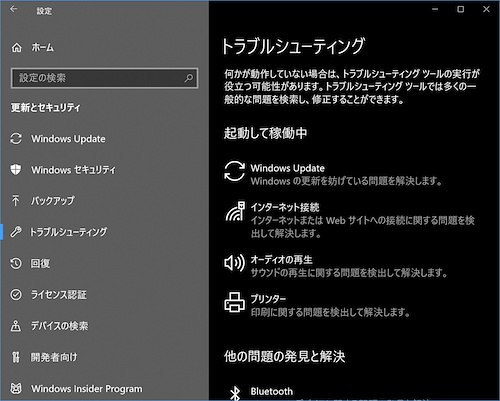The width and height of the screenshot is (500, 401).
Task: Click the Backup upward arrow icon
Action: click(15, 200)
